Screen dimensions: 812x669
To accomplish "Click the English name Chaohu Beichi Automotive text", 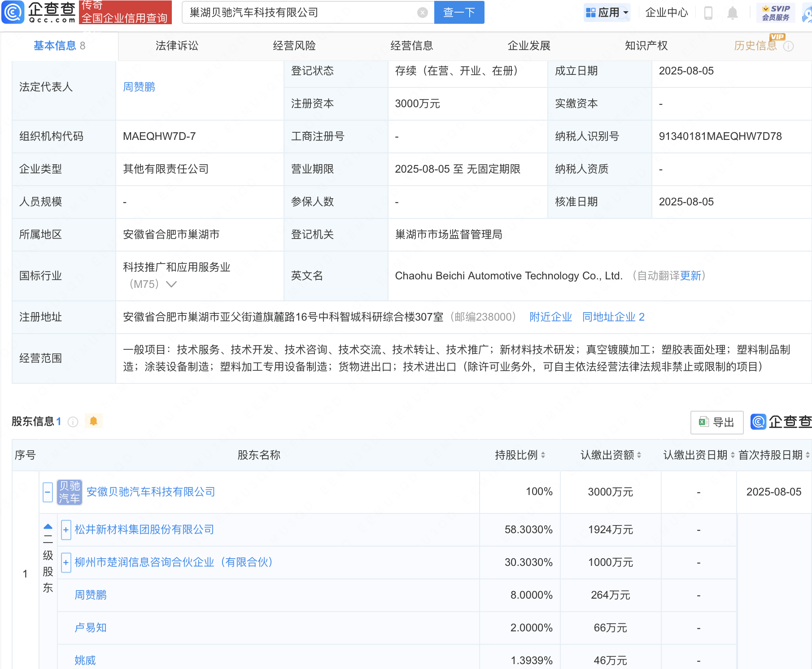I will coord(509,276).
